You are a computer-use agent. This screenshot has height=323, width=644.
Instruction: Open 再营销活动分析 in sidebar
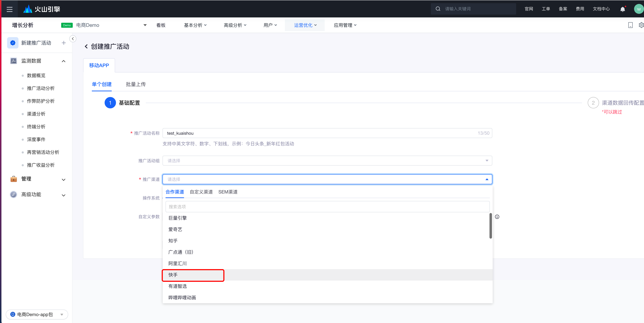tap(43, 152)
